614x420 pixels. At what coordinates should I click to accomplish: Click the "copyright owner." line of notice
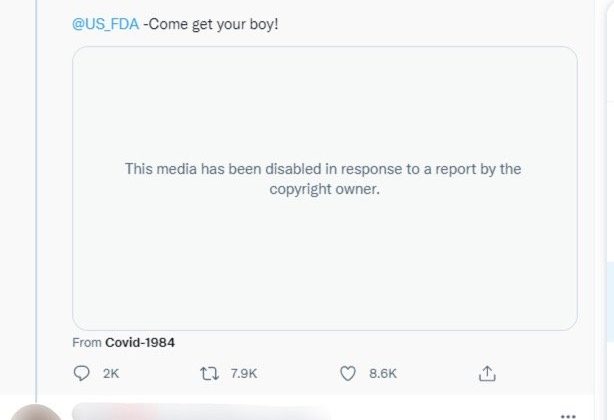(325, 189)
